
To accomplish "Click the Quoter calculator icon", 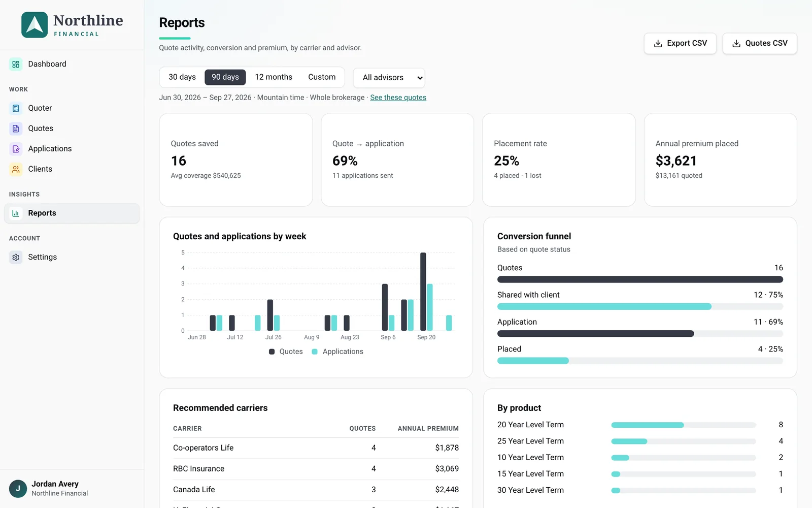I will coord(16,108).
